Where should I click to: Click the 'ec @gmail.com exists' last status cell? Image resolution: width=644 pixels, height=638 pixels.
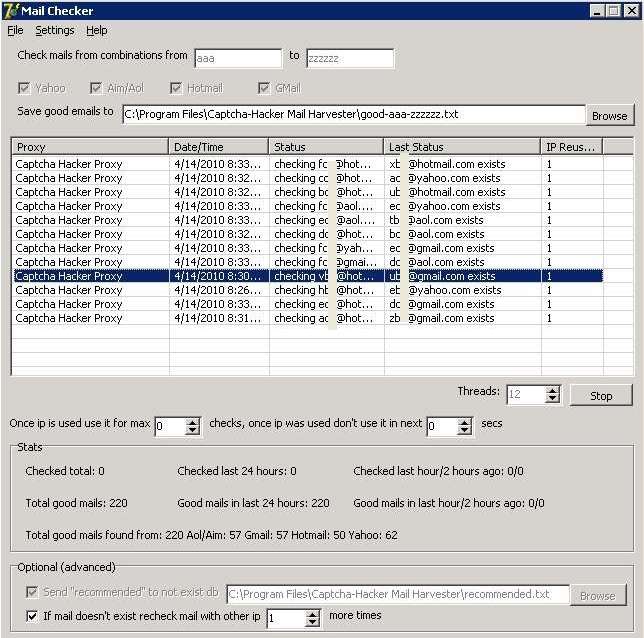[x=462, y=248]
